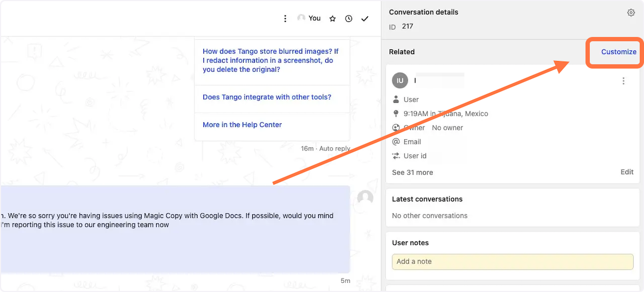644x292 pixels.
Task: Click the location pin icon
Action: click(396, 114)
